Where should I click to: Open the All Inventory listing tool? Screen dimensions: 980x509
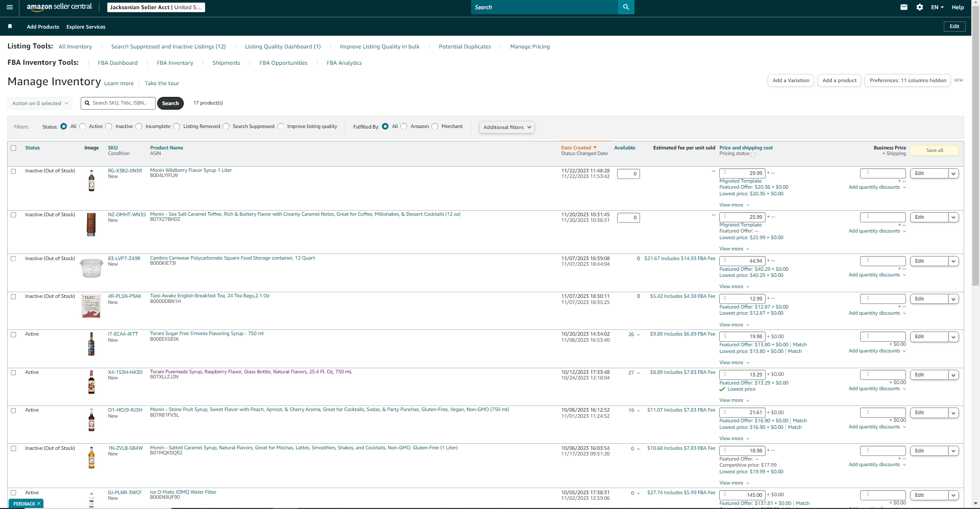coord(76,46)
